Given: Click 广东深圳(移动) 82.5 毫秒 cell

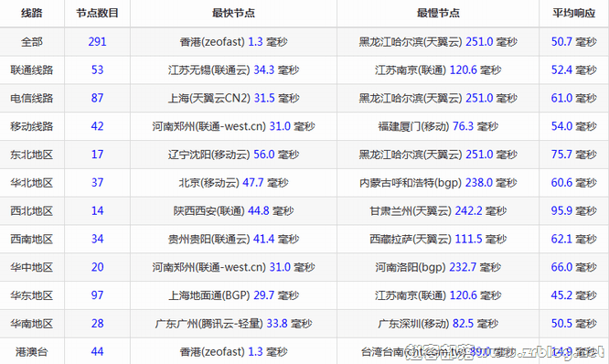Looking at the screenshot, I should click(438, 324).
